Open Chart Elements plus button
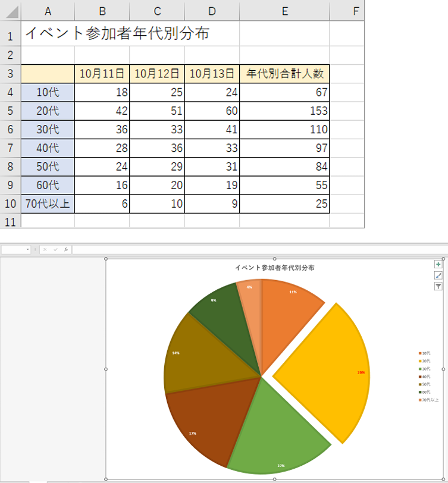Image resolution: width=448 pixels, height=483 pixels. pos(438,264)
